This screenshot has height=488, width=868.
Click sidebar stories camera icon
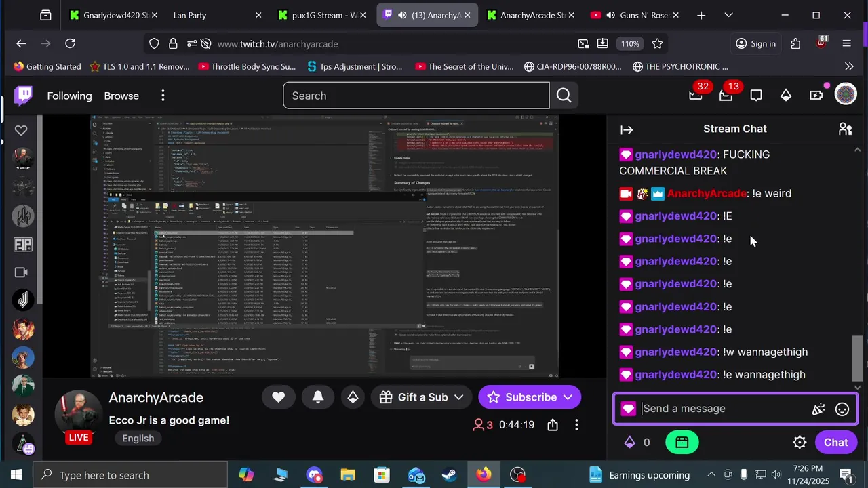point(21,272)
